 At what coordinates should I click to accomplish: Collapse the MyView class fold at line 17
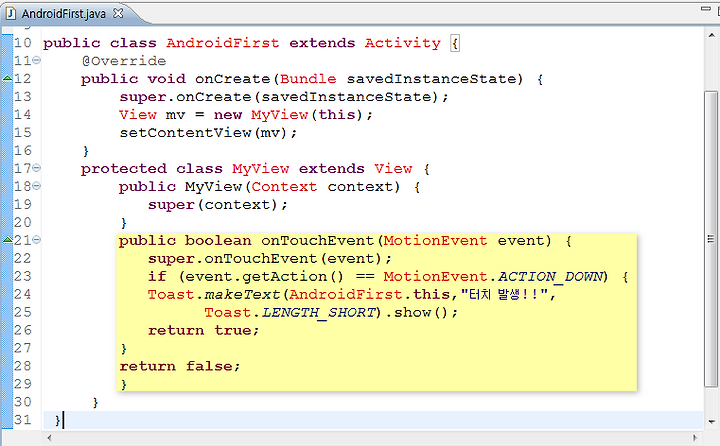tap(36, 168)
